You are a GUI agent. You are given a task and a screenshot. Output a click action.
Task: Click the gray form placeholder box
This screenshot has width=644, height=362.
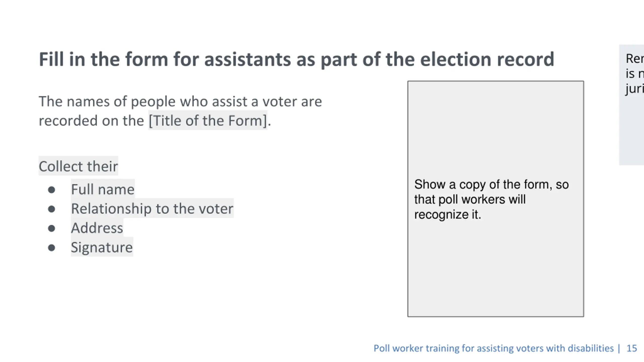tap(496, 199)
